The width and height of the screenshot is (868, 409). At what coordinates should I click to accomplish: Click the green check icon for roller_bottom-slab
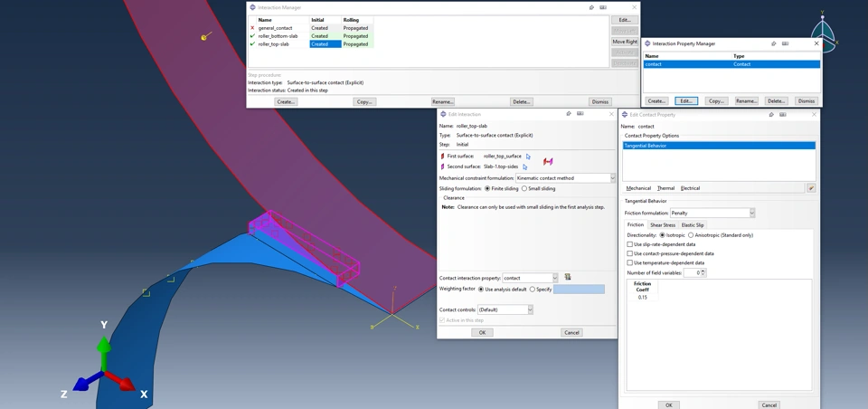click(252, 36)
